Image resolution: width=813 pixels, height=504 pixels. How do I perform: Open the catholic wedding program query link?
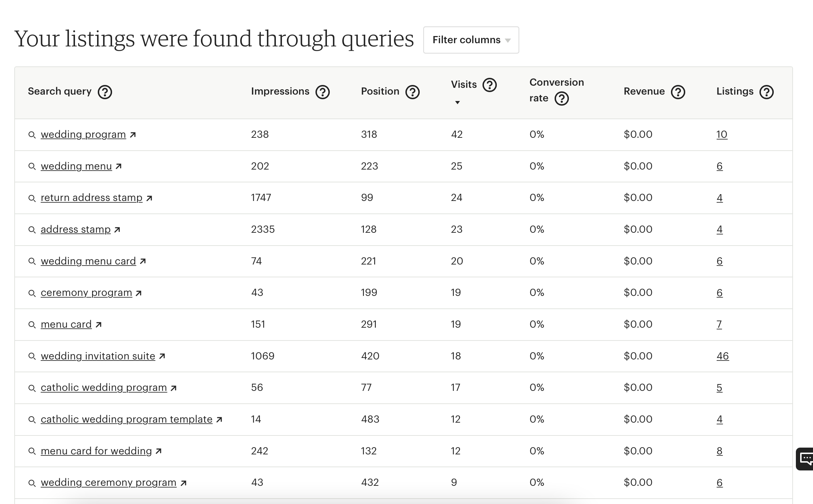tap(104, 388)
